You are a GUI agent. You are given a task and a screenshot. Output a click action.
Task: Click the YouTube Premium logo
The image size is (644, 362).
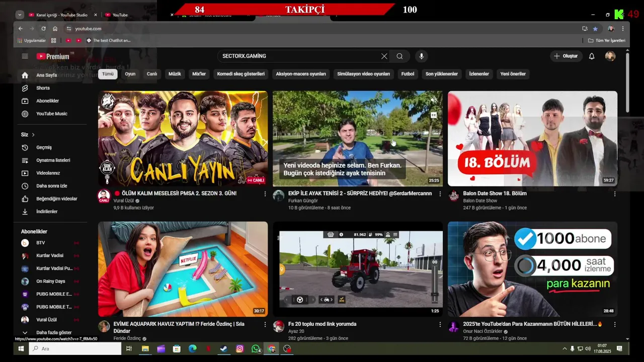click(53, 56)
